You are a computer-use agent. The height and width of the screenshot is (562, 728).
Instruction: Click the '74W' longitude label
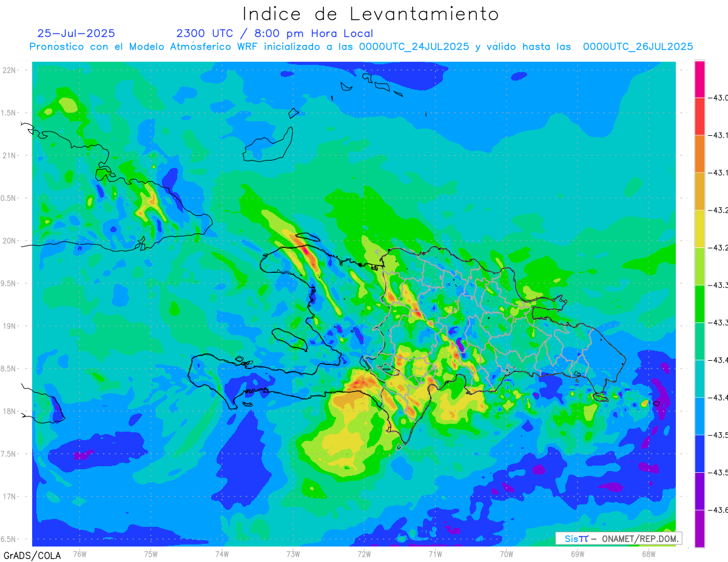point(222,554)
